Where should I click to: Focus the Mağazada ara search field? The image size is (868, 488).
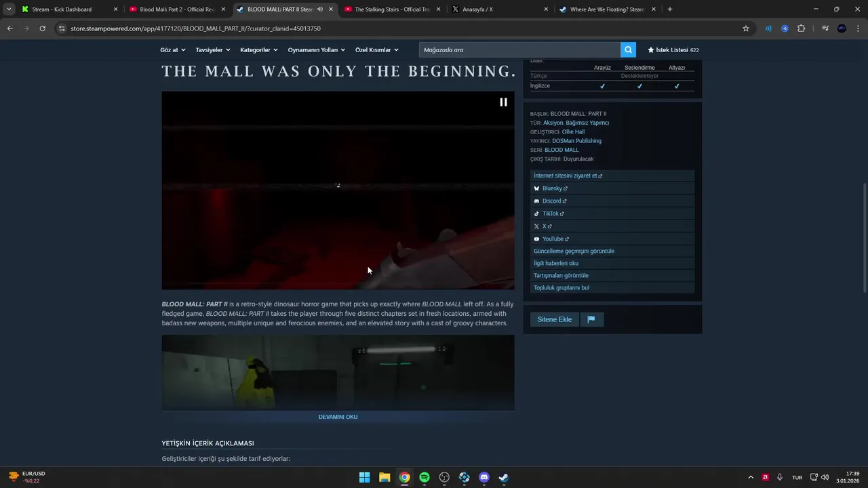click(x=519, y=49)
